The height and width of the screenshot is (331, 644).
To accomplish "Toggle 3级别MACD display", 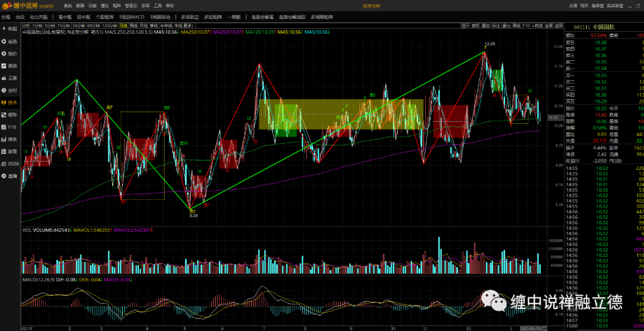I will (132, 17).
